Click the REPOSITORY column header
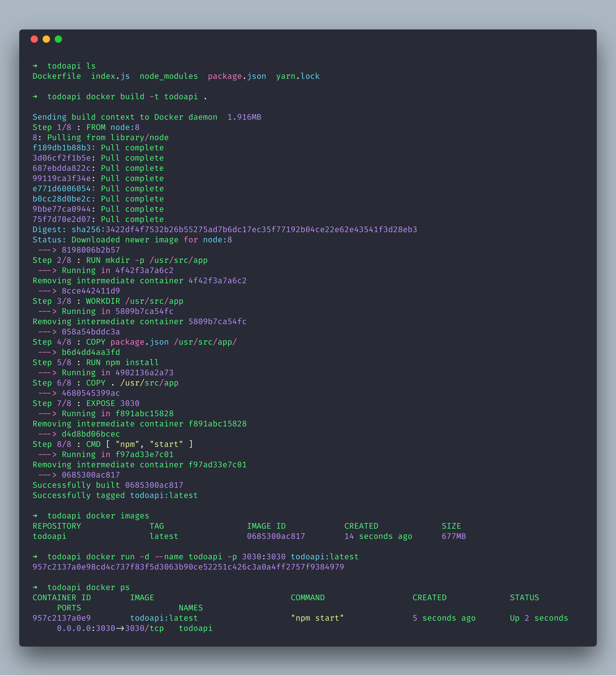 click(57, 526)
